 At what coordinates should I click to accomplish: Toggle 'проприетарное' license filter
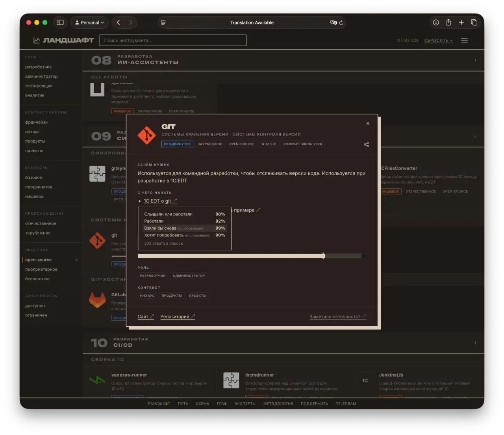(x=41, y=270)
